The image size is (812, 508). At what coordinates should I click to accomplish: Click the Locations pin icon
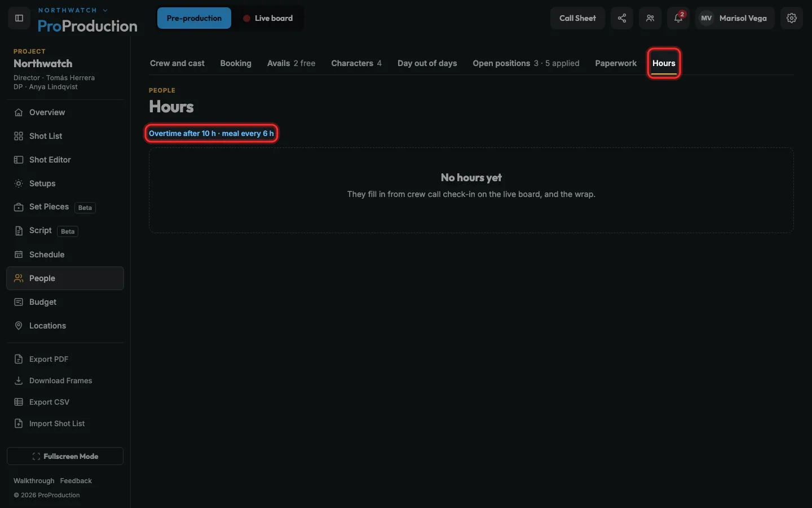pyautogui.click(x=19, y=326)
